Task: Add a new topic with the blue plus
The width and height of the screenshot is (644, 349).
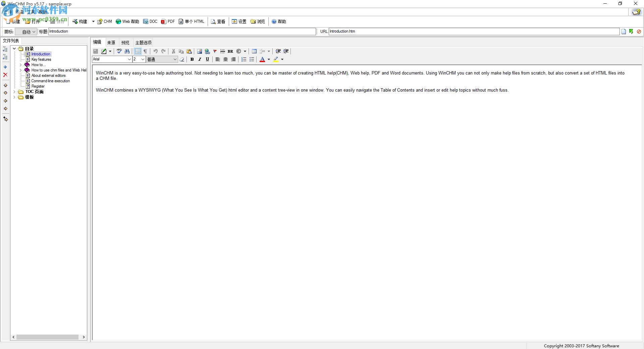Action: tap(5, 67)
